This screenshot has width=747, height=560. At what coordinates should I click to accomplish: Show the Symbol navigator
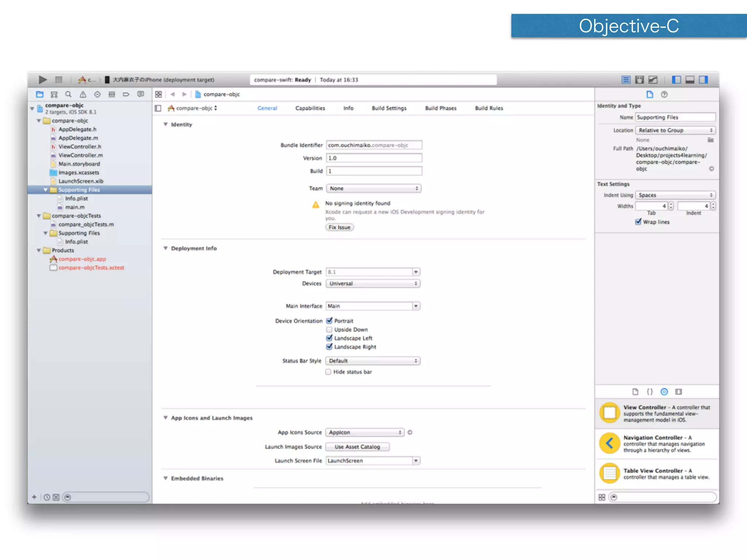[54, 94]
